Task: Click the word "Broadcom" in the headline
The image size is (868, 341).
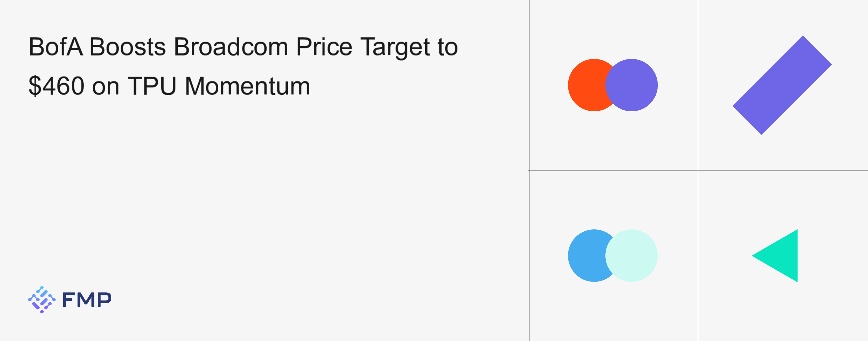Action: 231,47
